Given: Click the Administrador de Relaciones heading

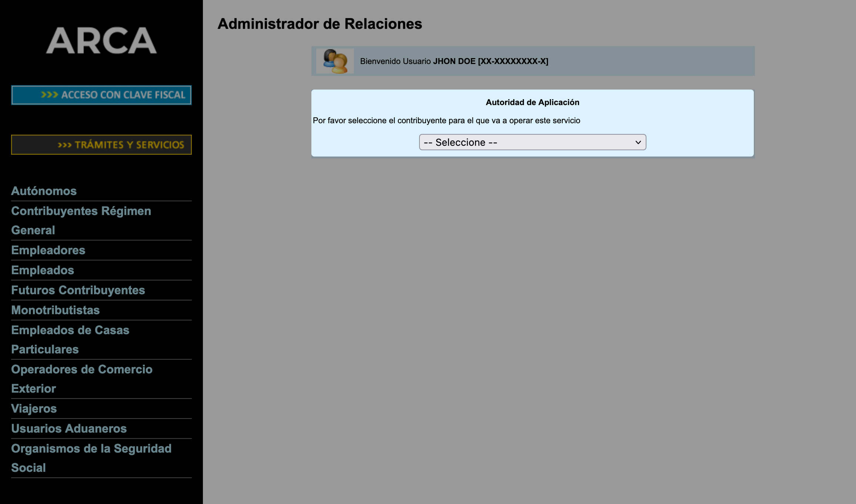Looking at the screenshot, I should tap(320, 24).
